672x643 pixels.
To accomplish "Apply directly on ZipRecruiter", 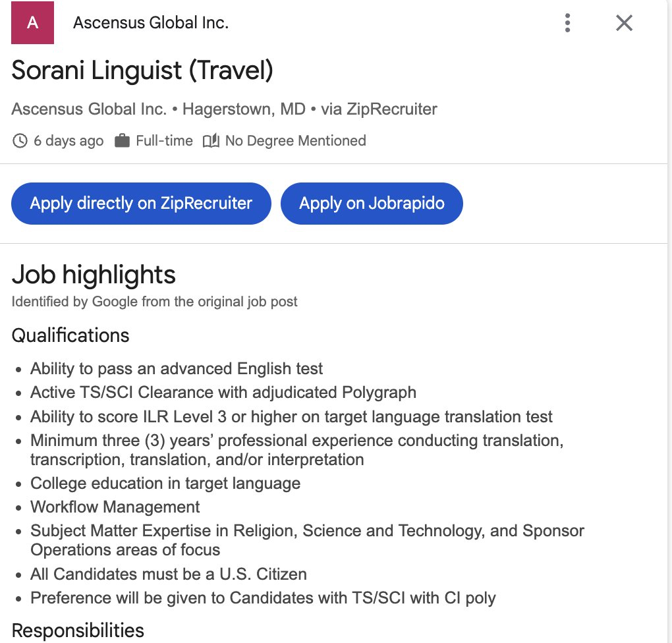I will [141, 203].
